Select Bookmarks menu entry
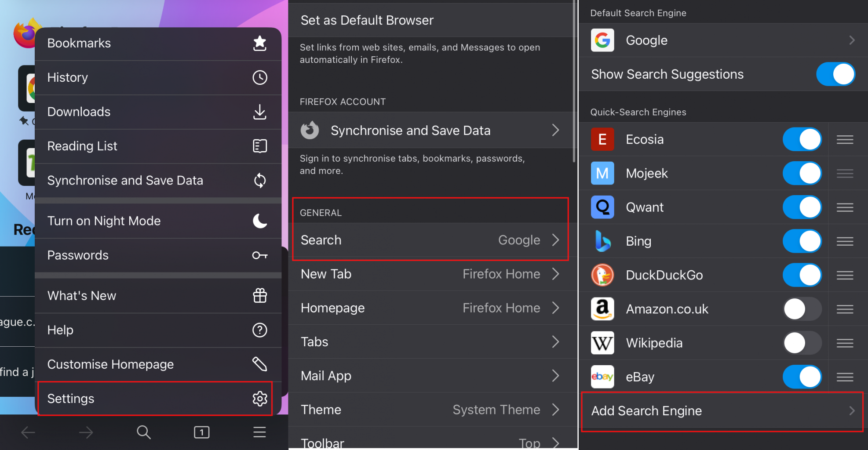 [158, 43]
